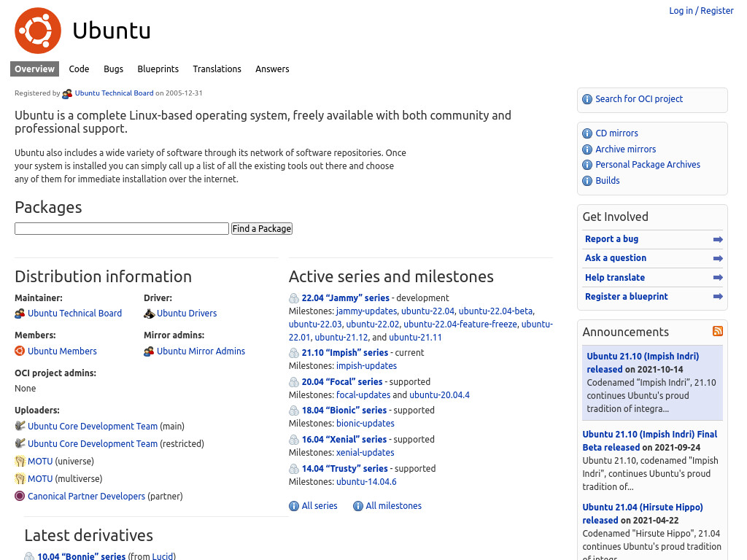Open the ubuntu-22.04-feature-freeze milestone link
This screenshot has width=747, height=560.
pos(460,324)
